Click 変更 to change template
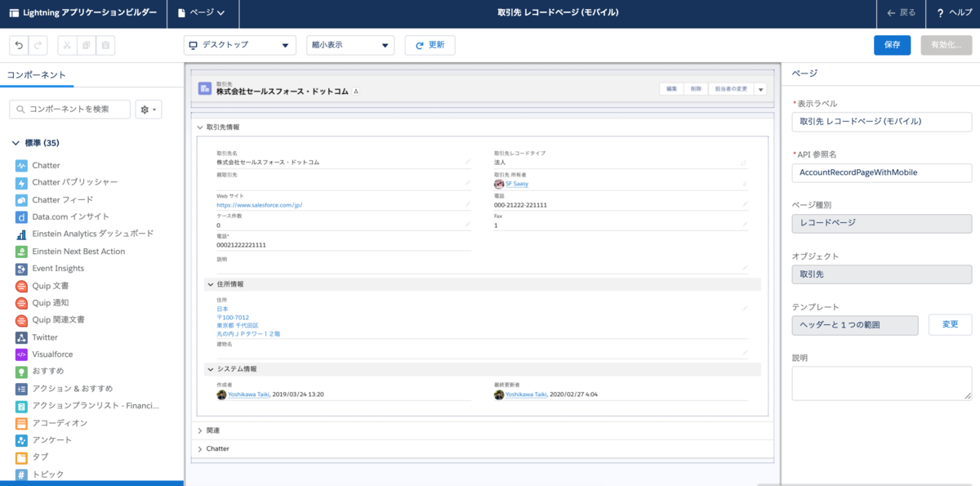Viewport: 980px width, 486px height. coord(950,324)
